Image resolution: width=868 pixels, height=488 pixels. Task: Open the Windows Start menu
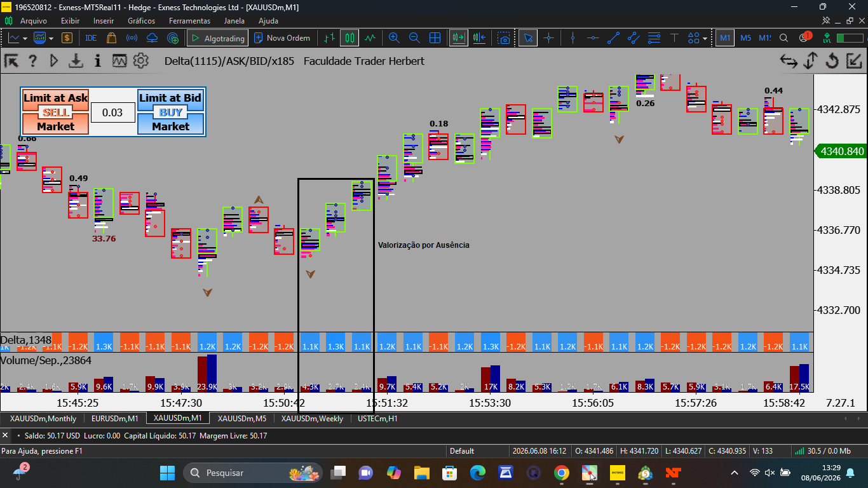tap(167, 473)
